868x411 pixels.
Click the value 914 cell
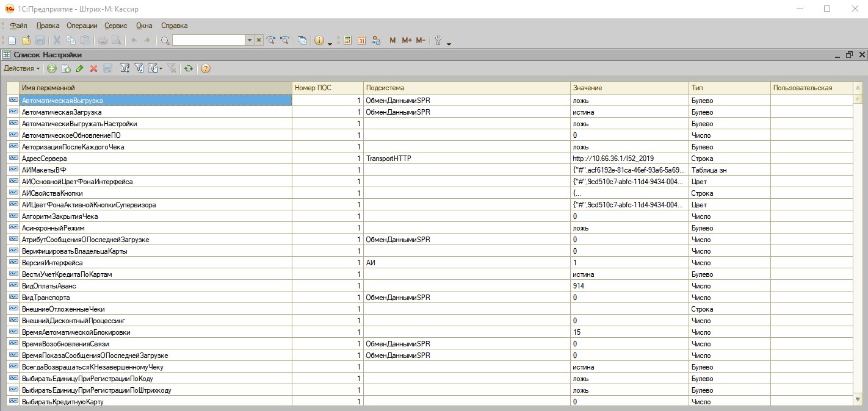click(630, 286)
